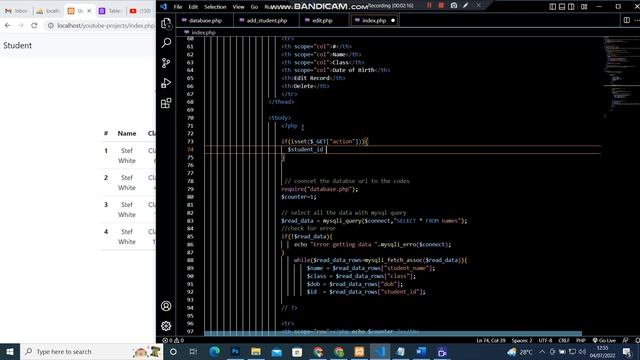Screen dimensions: 640x360
Task: Click the index.php breadcrumb above the editor
Action: [203, 32]
